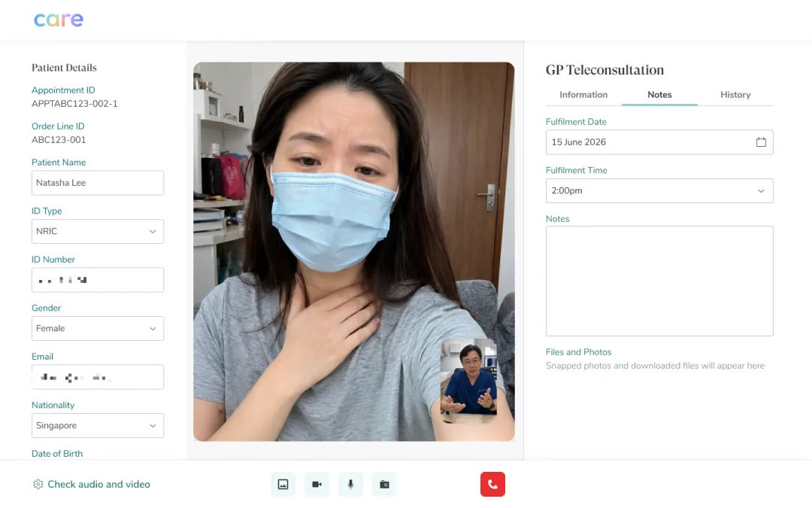Image resolution: width=812 pixels, height=508 pixels.
Task: Click the GP Teleconsultation title
Action: pos(604,70)
